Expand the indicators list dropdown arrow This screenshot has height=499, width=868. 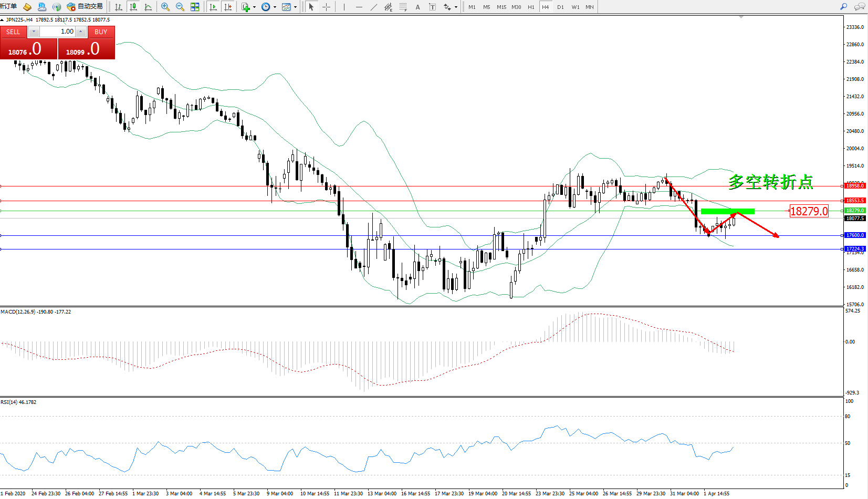[x=254, y=7]
